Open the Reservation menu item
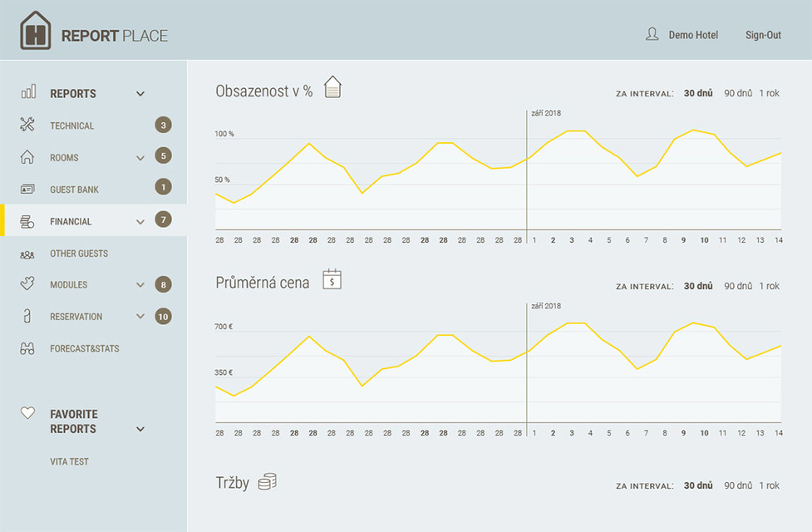The width and height of the screenshot is (812, 532). (x=76, y=317)
